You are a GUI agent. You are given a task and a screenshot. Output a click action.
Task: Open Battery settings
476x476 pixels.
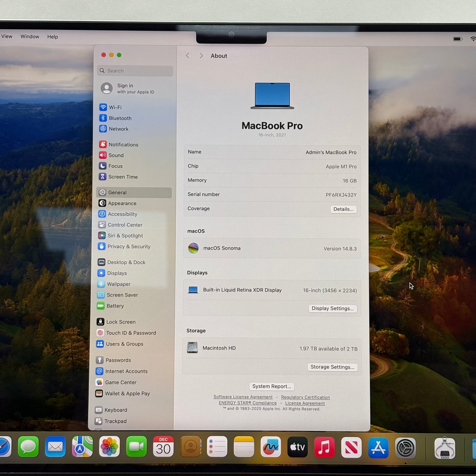coord(115,306)
